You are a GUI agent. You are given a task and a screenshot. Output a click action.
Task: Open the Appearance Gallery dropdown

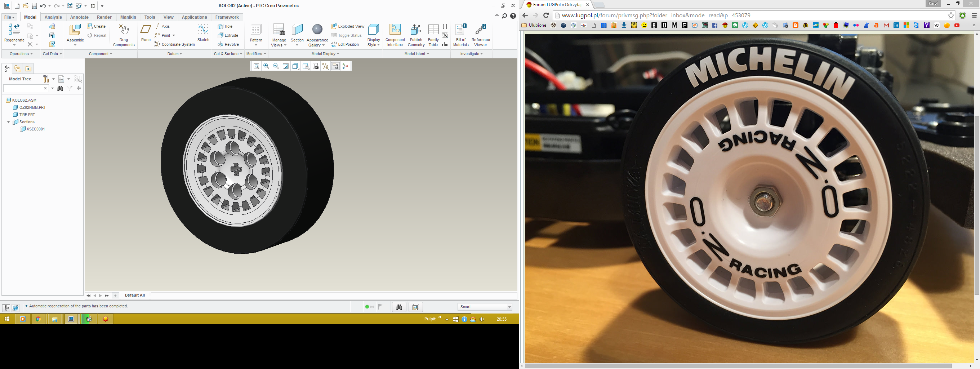317,43
